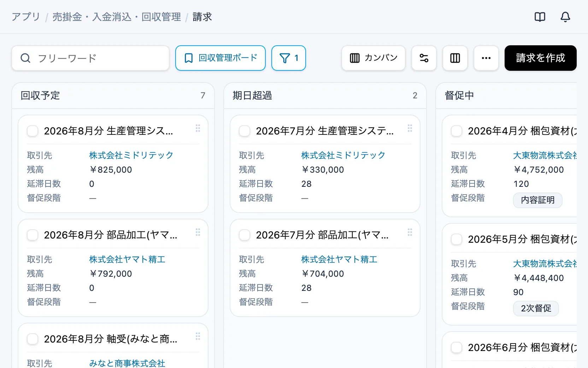Open 株式会社ミドリテック link in 8月分 card
588x368 pixels.
(131, 155)
